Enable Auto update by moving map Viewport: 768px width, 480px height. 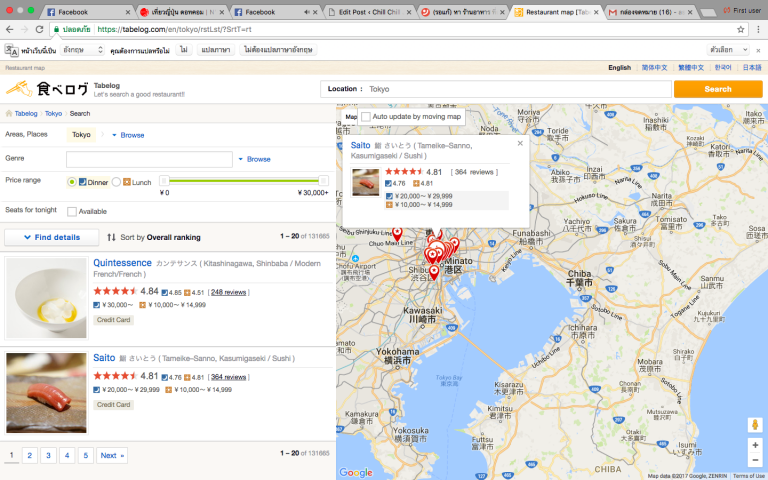click(x=366, y=117)
